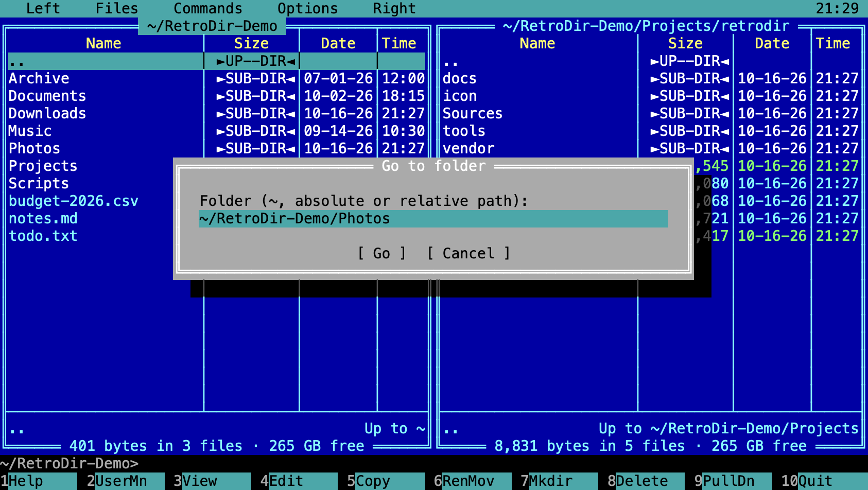Image resolution: width=868 pixels, height=490 pixels.
Task: Select the icon folder in right panel
Action: click(651, 96)
